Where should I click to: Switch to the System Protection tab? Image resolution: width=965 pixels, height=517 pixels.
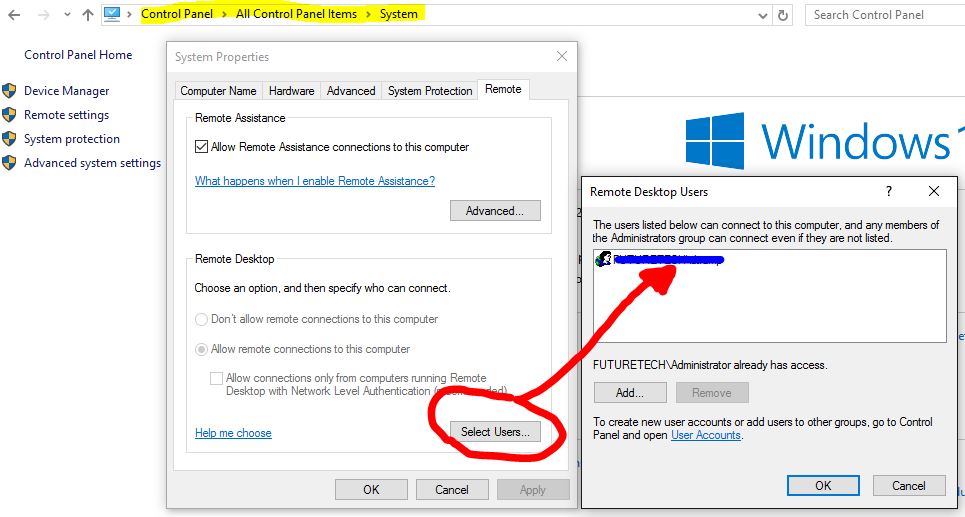point(430,90)
